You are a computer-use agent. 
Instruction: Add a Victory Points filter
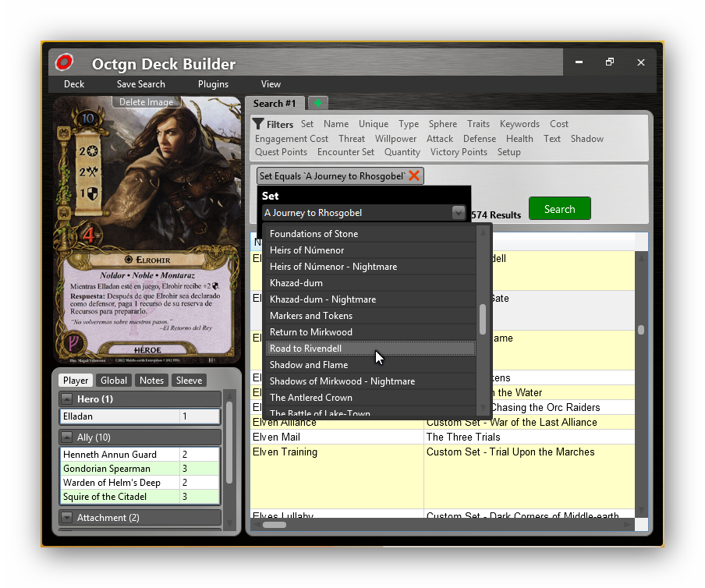pyautogui.click(x=459, y=152)
